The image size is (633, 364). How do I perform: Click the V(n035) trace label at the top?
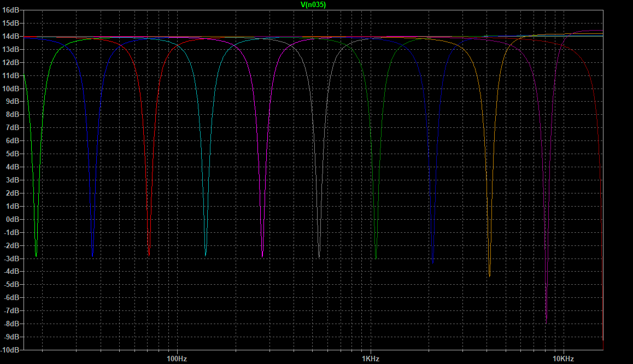[312, 4]
